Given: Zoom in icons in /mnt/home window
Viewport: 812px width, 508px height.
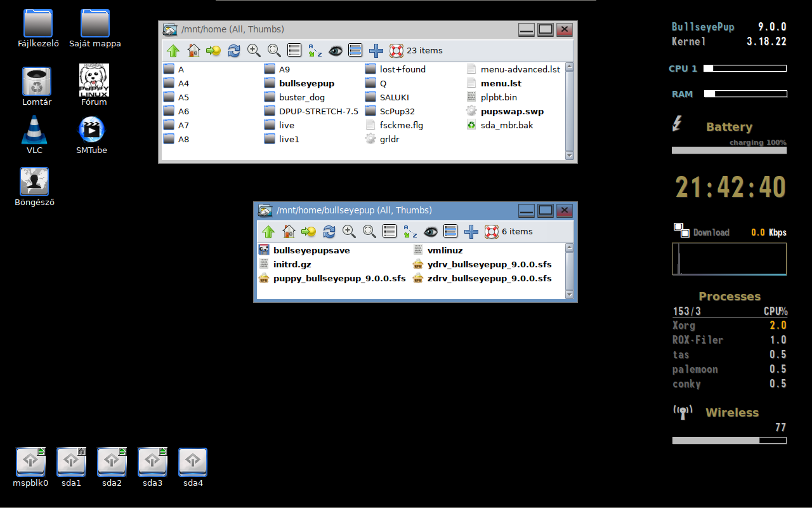Looking at the screenshot, I should click(254, 51).
